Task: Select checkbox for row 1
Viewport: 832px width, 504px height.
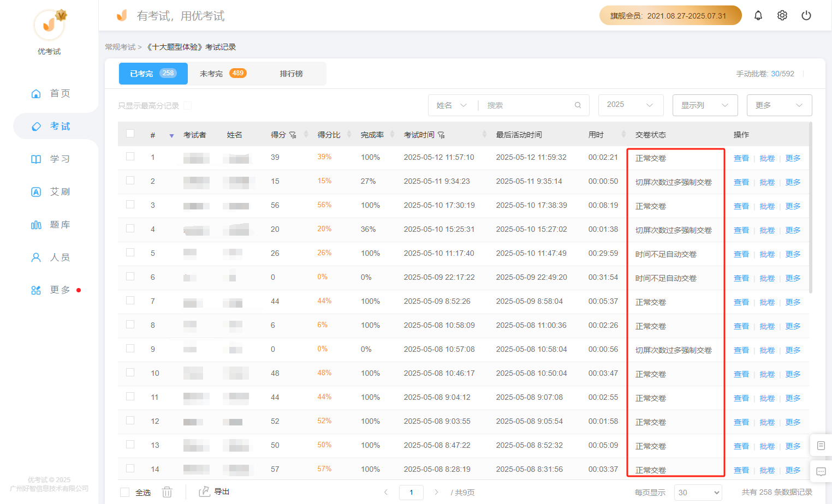Action: (130, 156)
